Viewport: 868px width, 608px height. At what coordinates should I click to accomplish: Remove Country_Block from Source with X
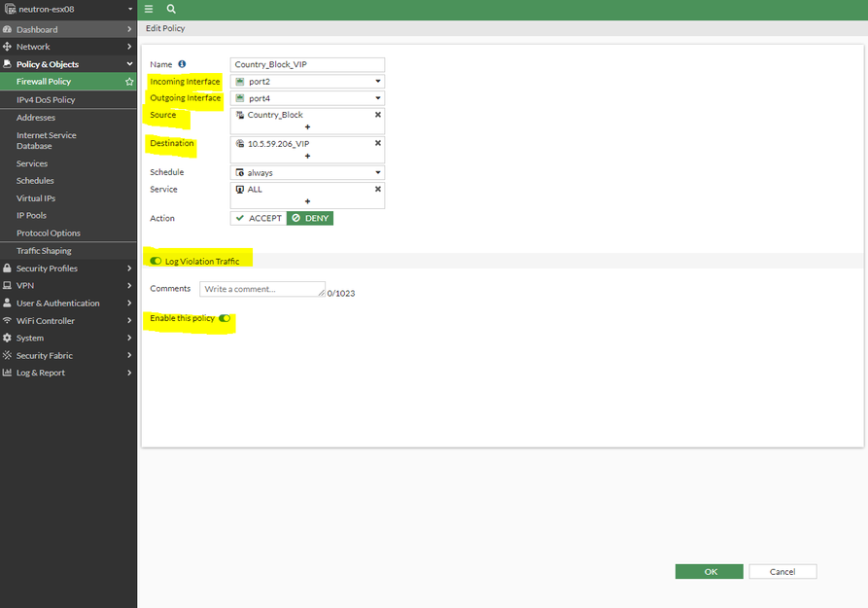(x=377, y=115)
